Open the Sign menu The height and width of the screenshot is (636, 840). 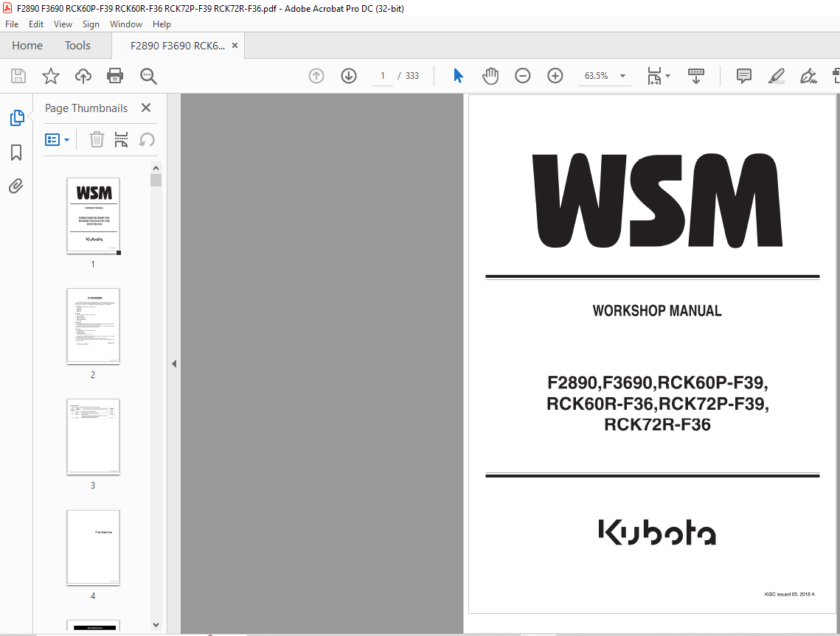click(91, 24)
